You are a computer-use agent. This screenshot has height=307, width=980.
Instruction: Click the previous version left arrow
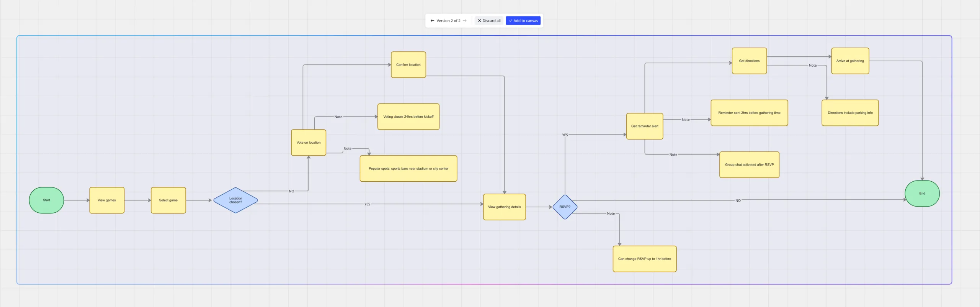click(432, 21)
